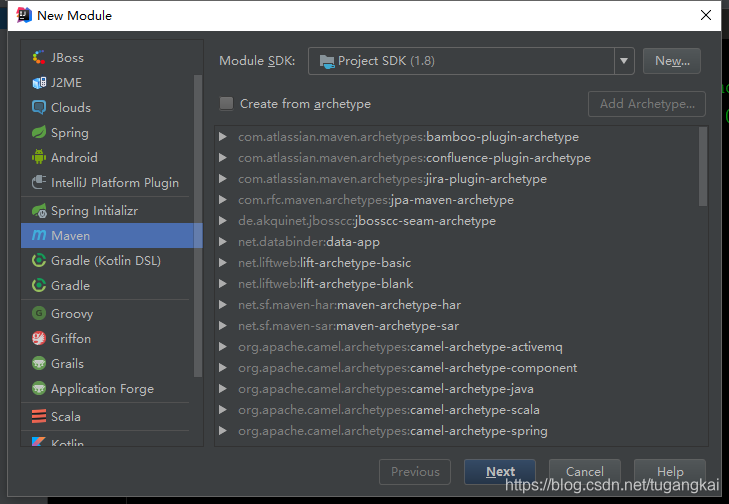729x504 pixels.
Task: Choose the Clouds speech-bubble icon
Action: (x=39, y=107)
